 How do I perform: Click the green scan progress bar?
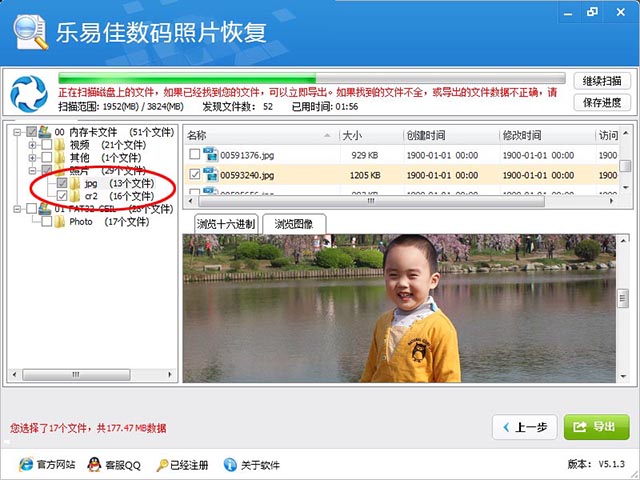(312, 78)
